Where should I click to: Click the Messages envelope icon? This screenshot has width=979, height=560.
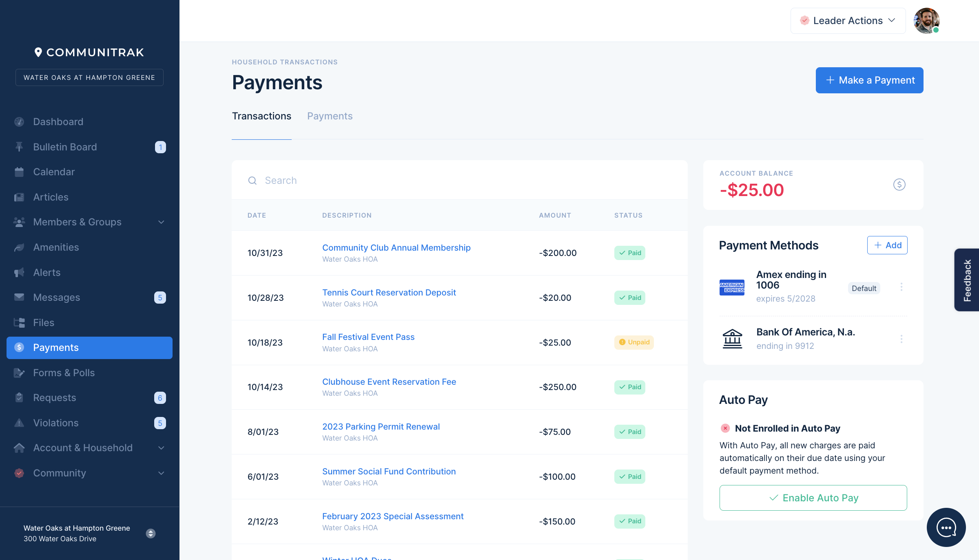click(19, 297)
